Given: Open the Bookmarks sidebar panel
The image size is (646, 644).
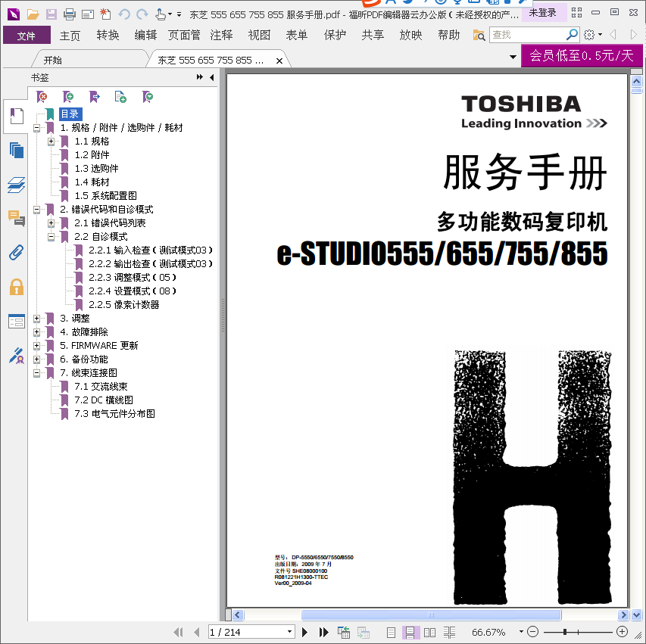Looking at the screenshot, I should coord(17,116).
